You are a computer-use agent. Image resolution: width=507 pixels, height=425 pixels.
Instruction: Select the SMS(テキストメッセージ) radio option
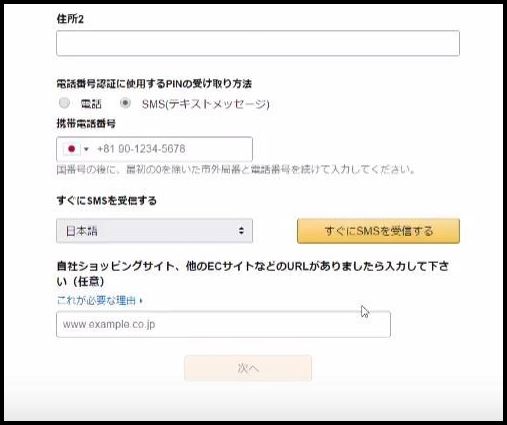coord(125,103)
